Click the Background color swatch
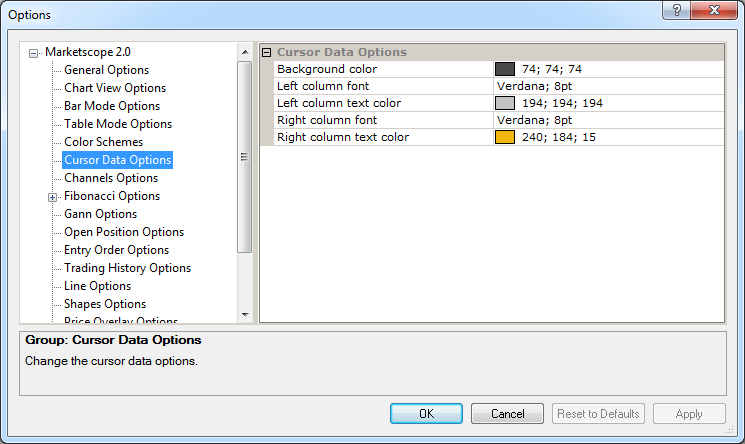 505,69
